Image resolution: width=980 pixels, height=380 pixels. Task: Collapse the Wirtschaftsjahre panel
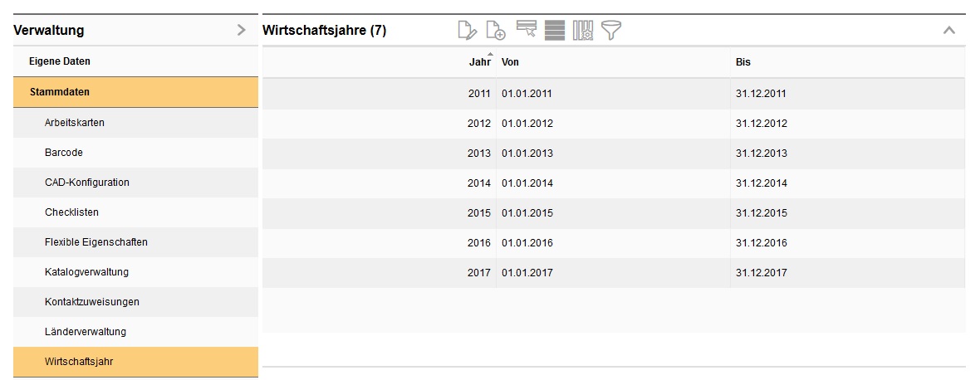pyautogui.click(x=949, y=31)
